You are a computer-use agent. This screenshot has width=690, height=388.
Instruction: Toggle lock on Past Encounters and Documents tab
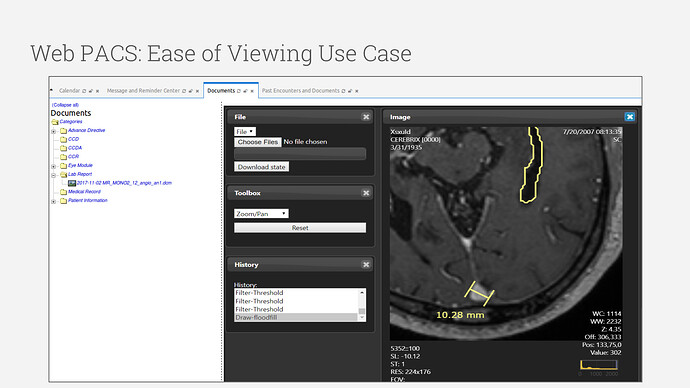(x=350, y=91)
